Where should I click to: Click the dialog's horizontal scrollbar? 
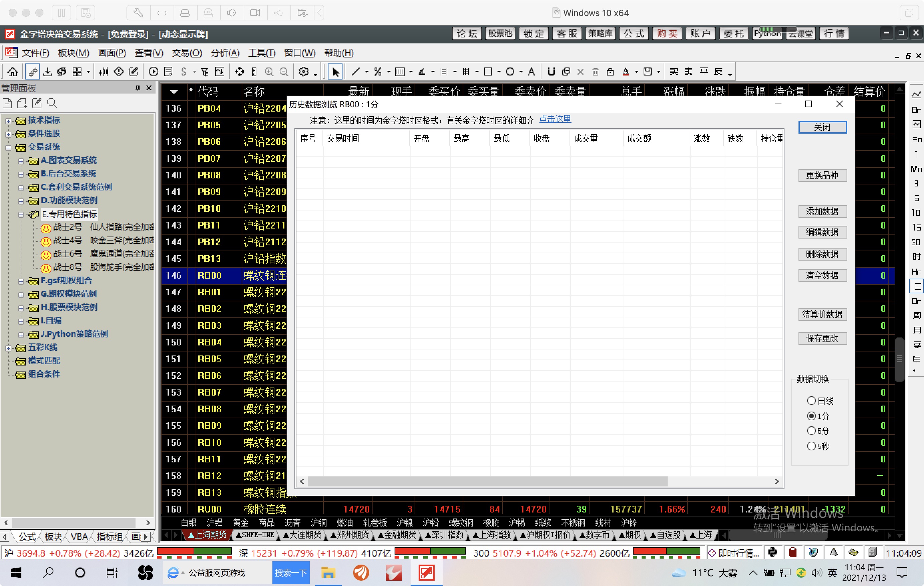(539, 481)
